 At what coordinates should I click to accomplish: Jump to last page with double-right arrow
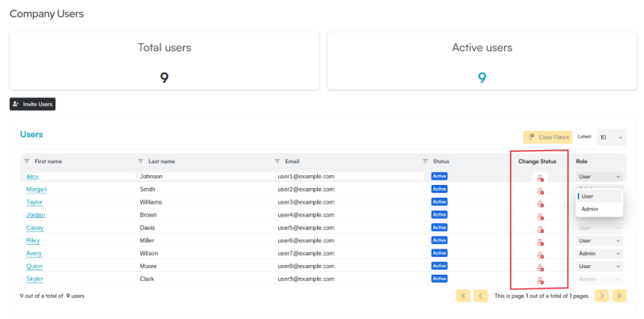[619, 296]
